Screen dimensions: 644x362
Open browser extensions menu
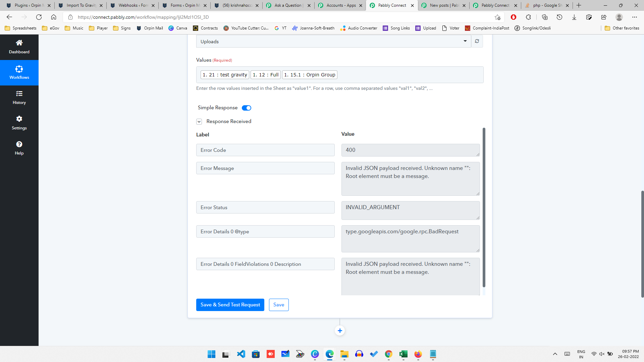[x=528, y=17]
